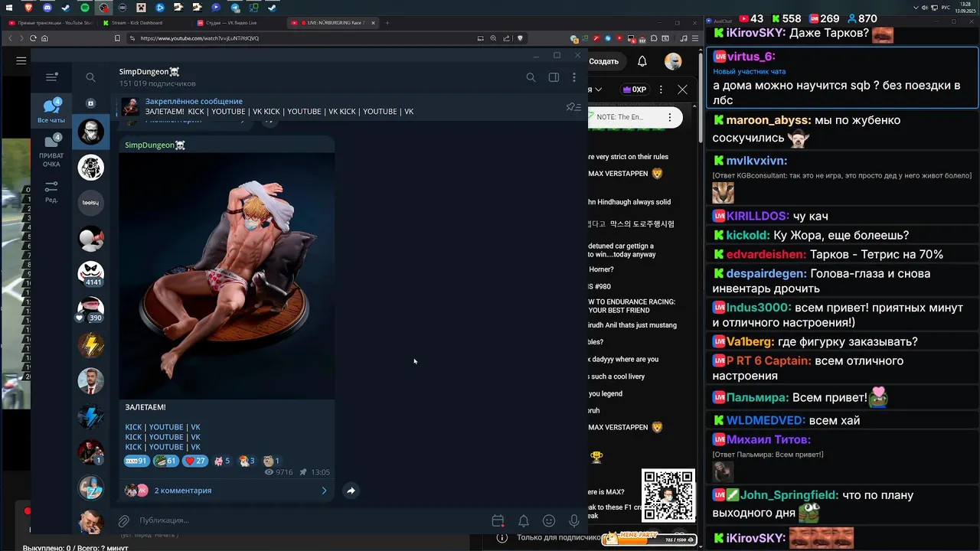Click the bear reaction showing 1
Screen dimensions: 980x551
(271, 461)
